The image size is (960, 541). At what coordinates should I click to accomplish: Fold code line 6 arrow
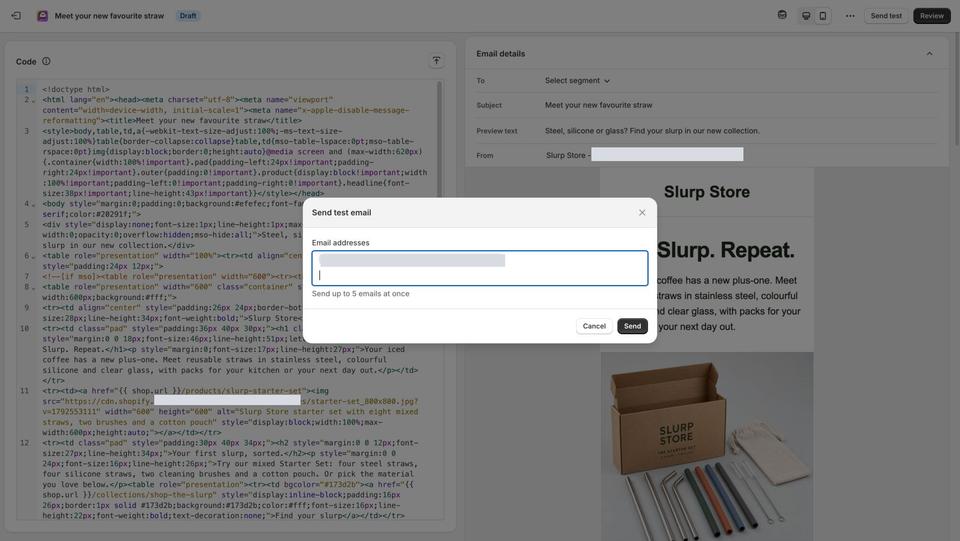33,256
